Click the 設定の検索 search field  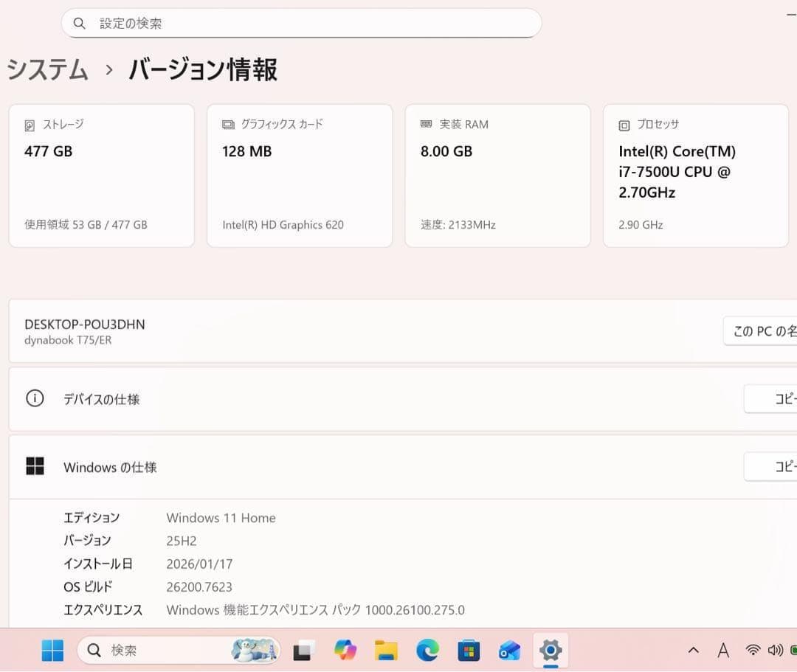[301, 23]
